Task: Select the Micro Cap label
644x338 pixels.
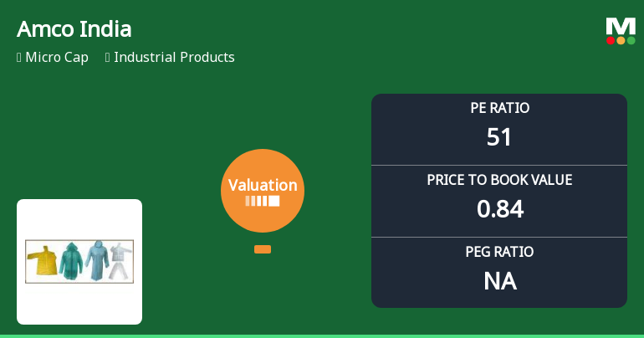Action: (57, 58)
